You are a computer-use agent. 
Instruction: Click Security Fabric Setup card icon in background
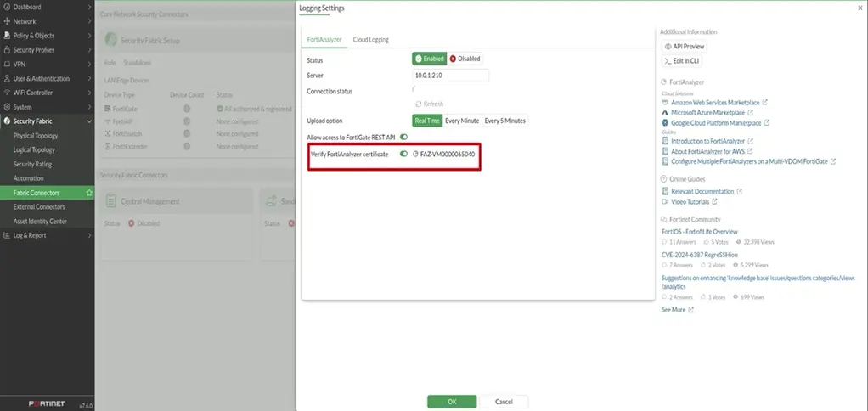point(111,41)
